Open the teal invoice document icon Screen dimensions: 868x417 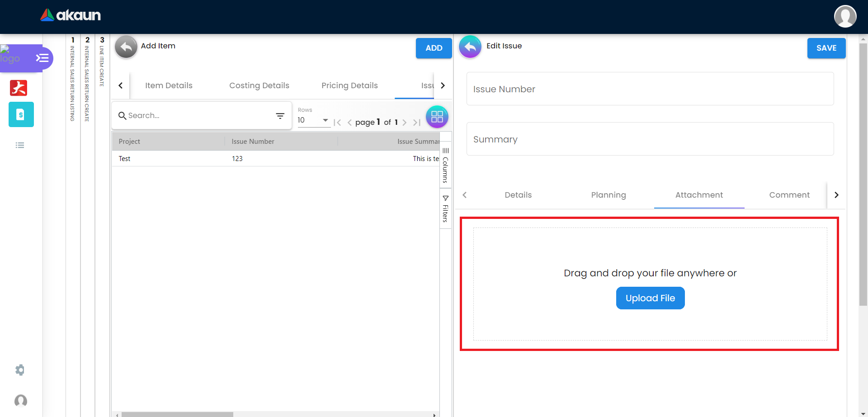[21, 114]
